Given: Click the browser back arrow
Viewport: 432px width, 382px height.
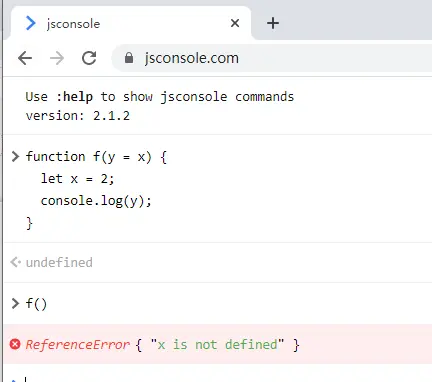Looking at the screenshot, I should pos(25,58).
